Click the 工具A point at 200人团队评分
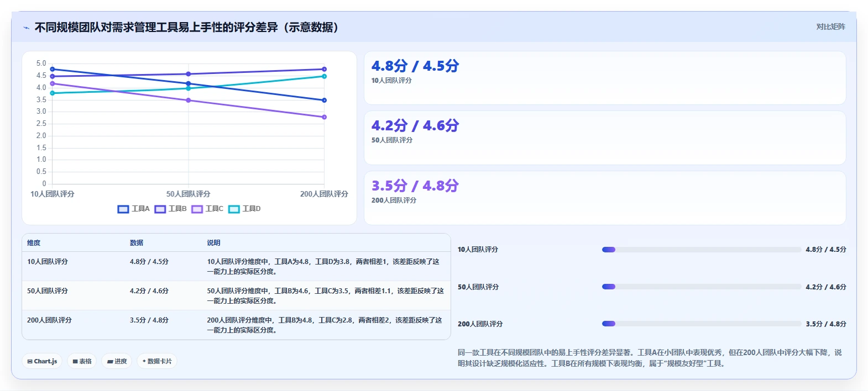Image resolution: width=868 pixels, height=391 pixels. point(325,100)
